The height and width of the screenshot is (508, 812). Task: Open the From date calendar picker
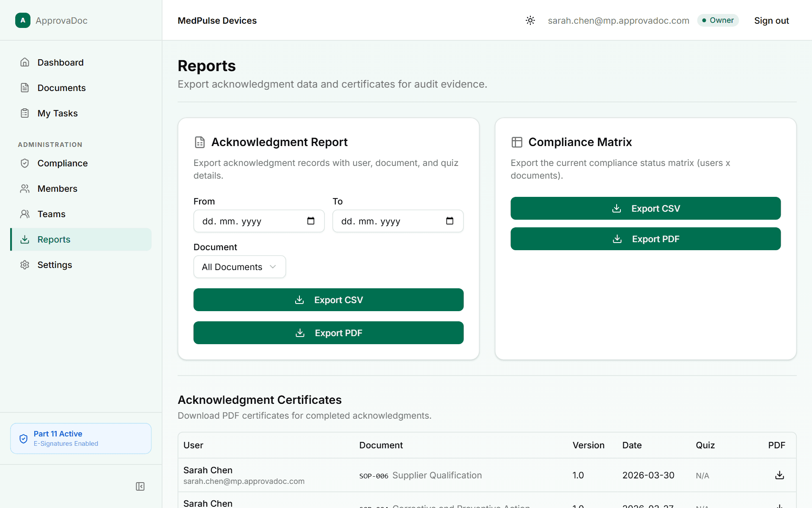click(311, 221)
